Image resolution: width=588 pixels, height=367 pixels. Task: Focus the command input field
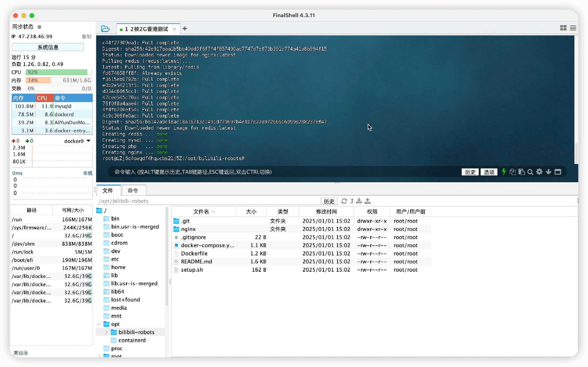[x=283, y=172]
